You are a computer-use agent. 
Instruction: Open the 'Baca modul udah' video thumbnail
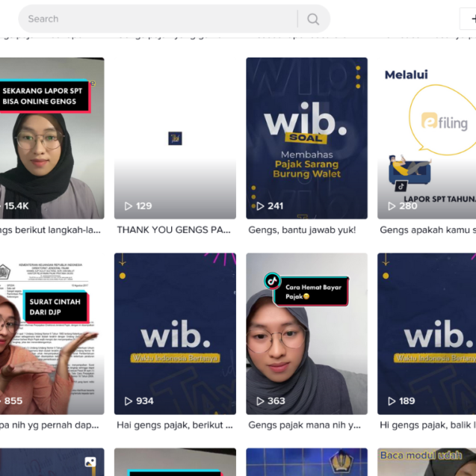(427, 462)
